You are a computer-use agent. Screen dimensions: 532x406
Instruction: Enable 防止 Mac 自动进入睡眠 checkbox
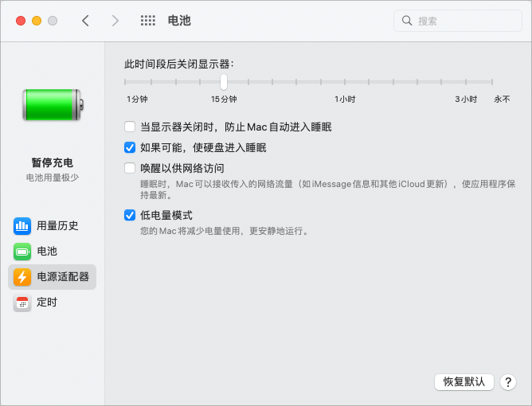tap(130, 127)
